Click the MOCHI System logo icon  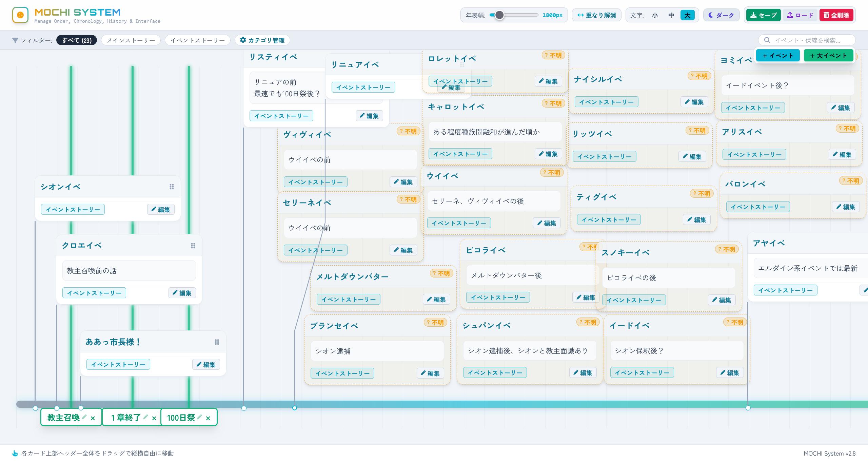click(x=20, y=15)
